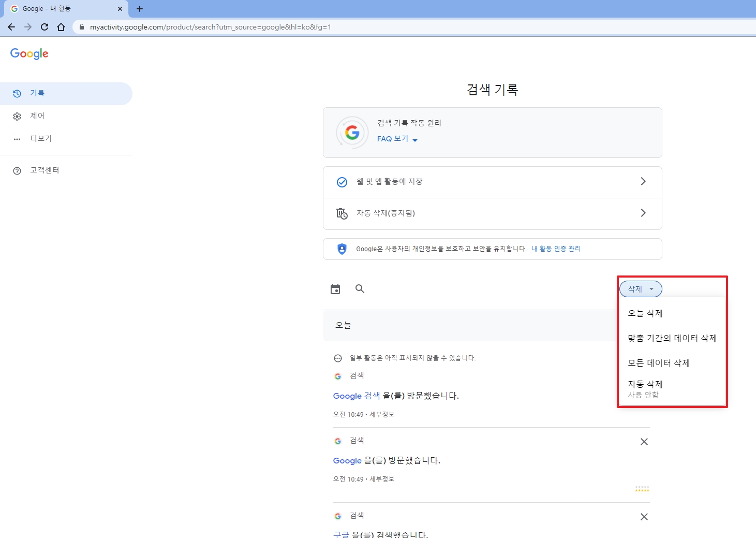Click the Google G icon in info card
The height and width of the screenshot is (538, 756).
pyautogui.click(x=352, y=133)
